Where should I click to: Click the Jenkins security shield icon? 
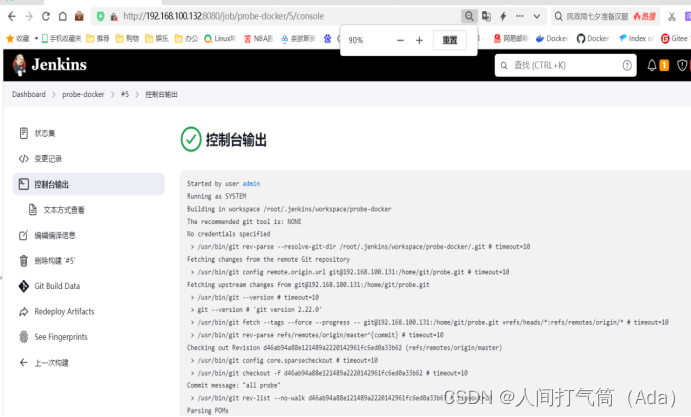[682, 66]
